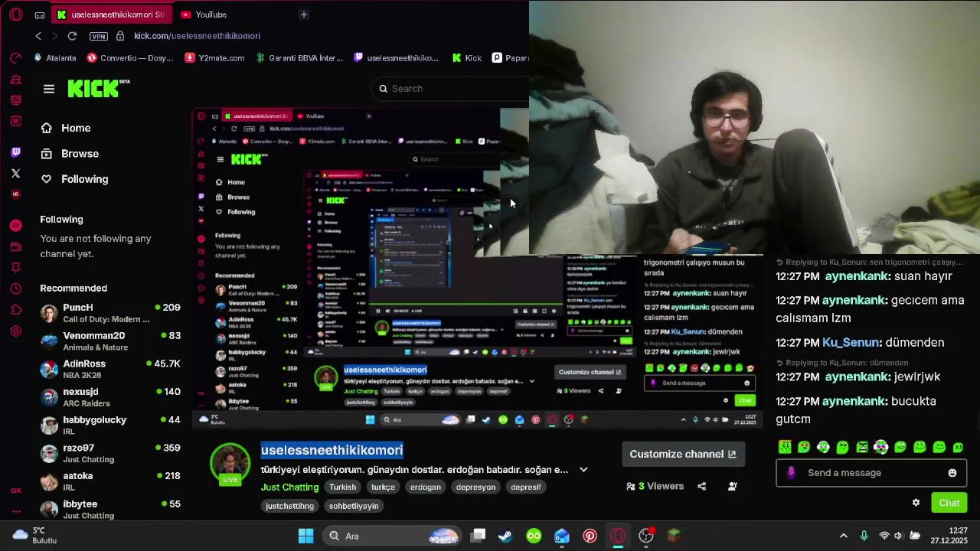Click the user-with-badge icon beside share
980x551 pixels.
(732, 486)
